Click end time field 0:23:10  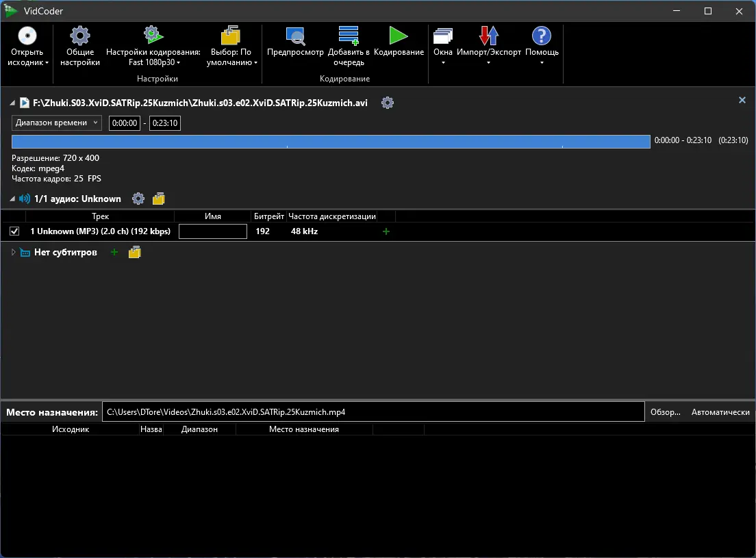[x=165, y=123]
